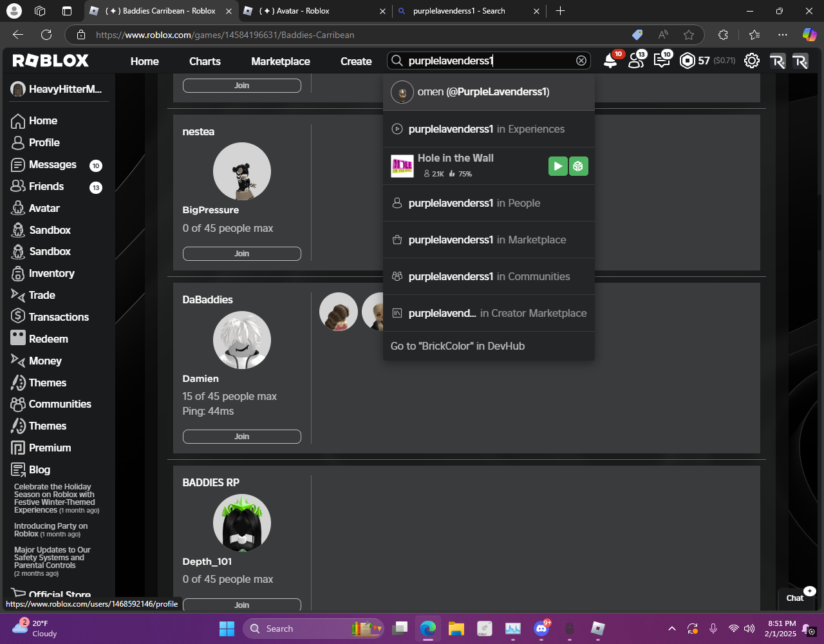This screenshot has width=824, height=644.
Task: Play Hole in the Wall with green play button
Action: click(557, 166)
